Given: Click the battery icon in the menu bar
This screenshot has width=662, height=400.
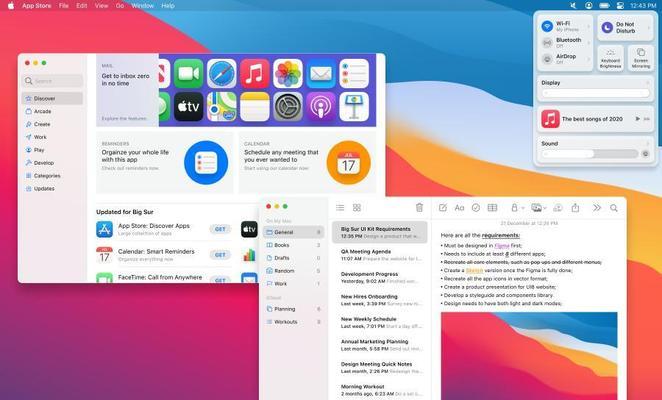Looking at the screenshot, I should [604, 5].
